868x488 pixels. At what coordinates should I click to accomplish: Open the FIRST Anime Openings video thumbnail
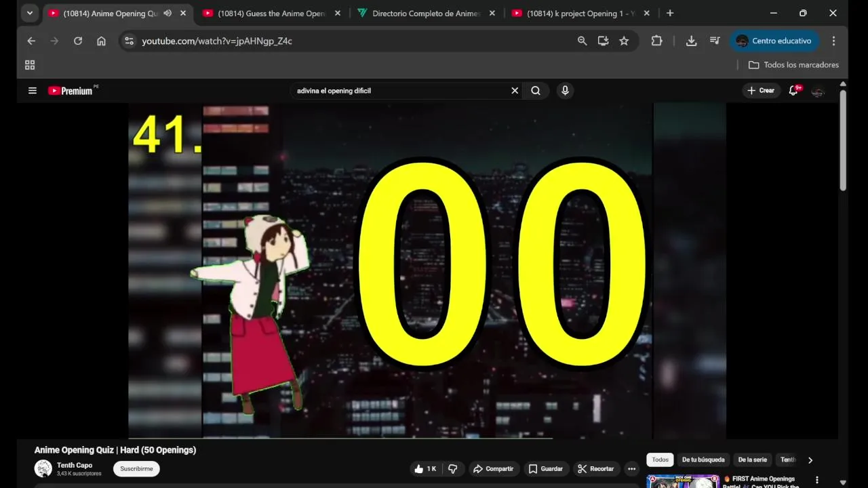(x=683, y=481)
